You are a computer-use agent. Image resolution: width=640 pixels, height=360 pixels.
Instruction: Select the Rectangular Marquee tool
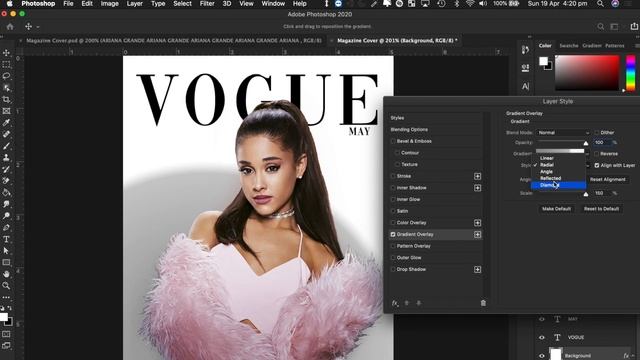(x=6, y=64)
